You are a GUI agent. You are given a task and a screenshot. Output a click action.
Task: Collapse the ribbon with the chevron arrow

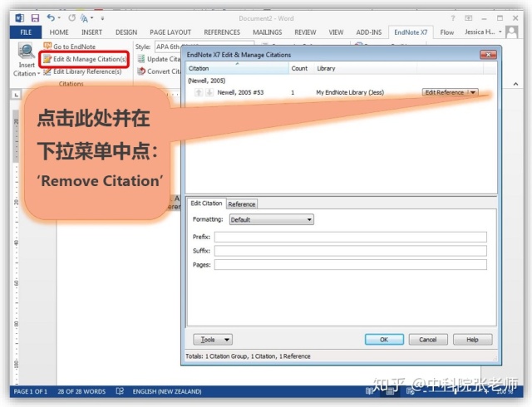pos(515,84)
